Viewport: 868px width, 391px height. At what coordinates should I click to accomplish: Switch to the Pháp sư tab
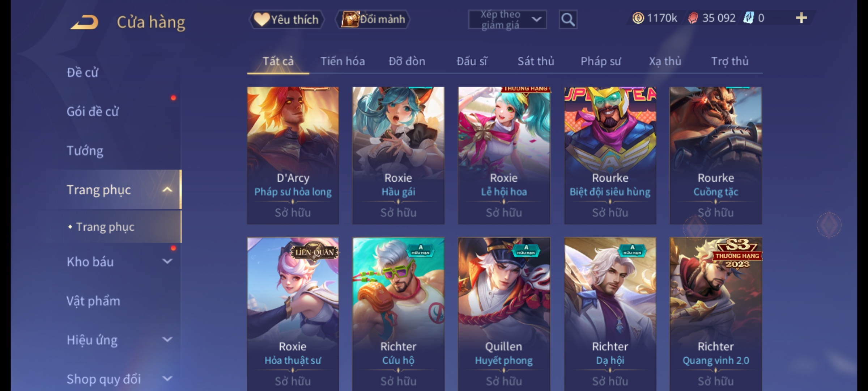(x=601, y=61)
